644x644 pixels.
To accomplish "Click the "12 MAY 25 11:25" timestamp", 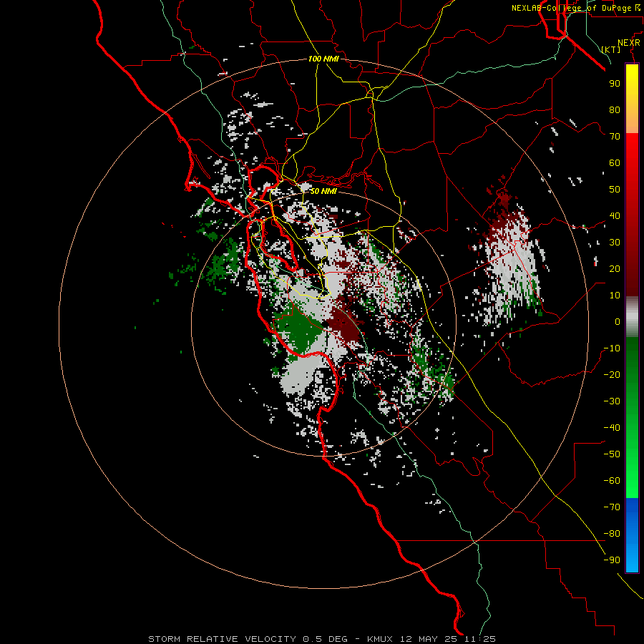I will pyautogui.click(x=447, y=639).
